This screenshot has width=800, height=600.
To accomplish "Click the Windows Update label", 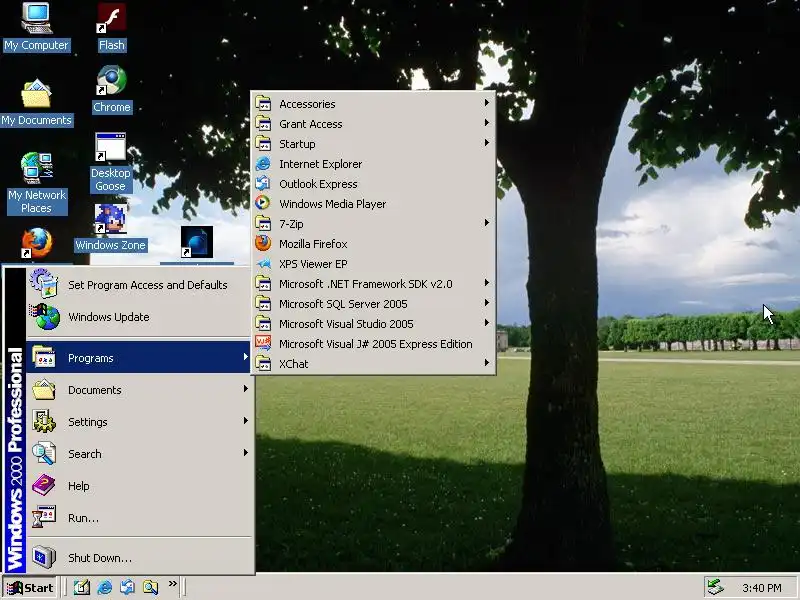I will click(109, 317).
